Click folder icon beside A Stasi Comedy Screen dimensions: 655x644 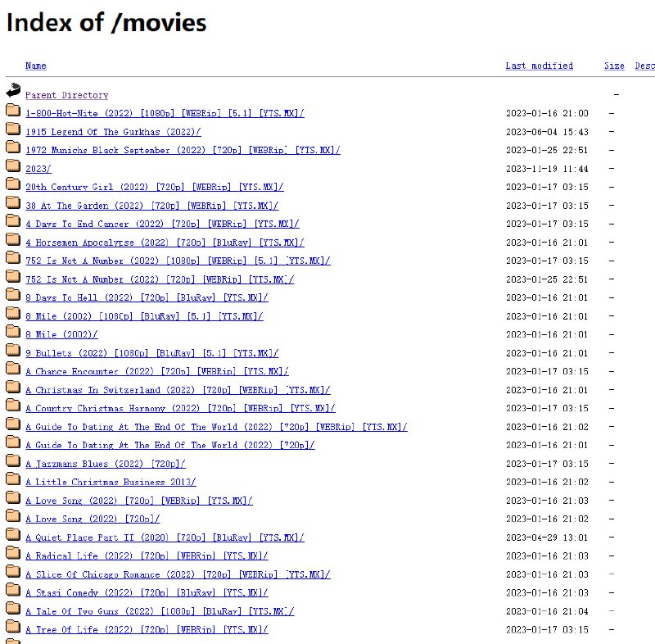pyautogui.click(x=12, y=591)
